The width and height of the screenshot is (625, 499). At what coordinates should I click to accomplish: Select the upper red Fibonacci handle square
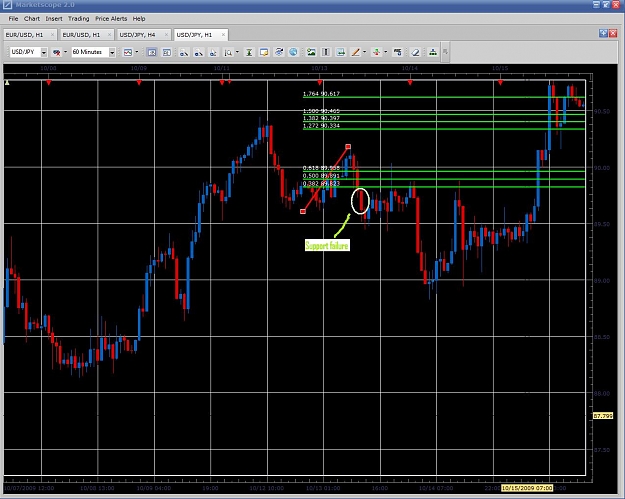pyautogui.click(x=348, y=147)
